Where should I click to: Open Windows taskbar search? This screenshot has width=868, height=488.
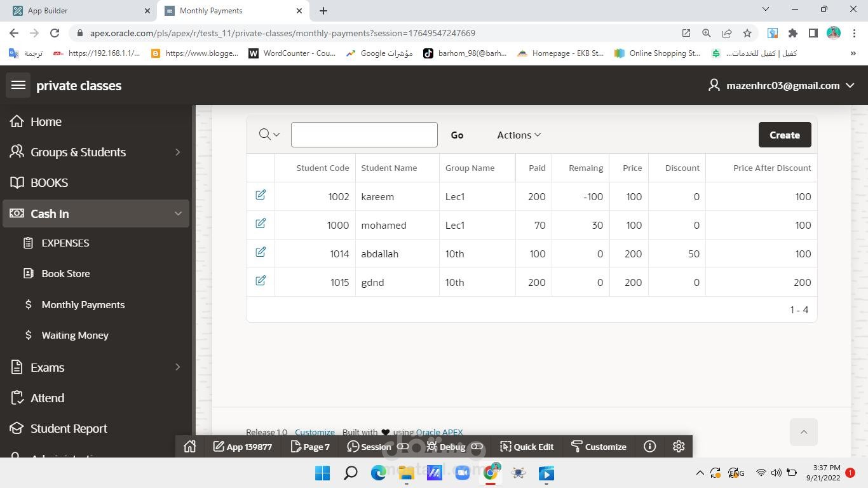click(x=350, y=473)
